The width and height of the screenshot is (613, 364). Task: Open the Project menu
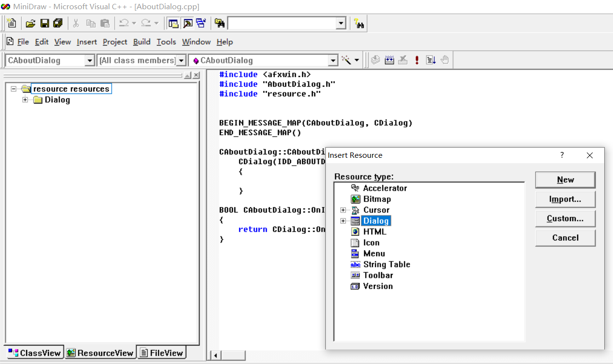pos(115,42)
